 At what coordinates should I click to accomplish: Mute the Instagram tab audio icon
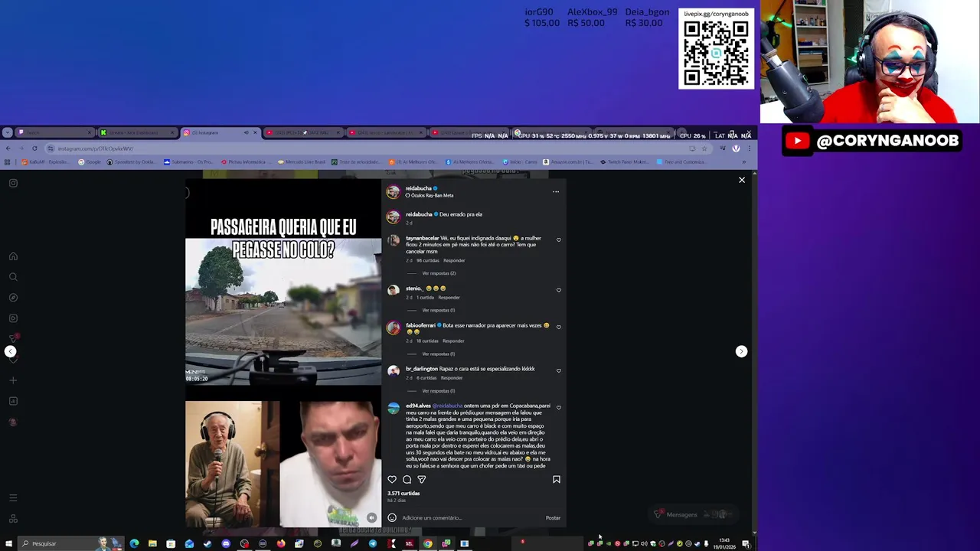pos(246,132)
